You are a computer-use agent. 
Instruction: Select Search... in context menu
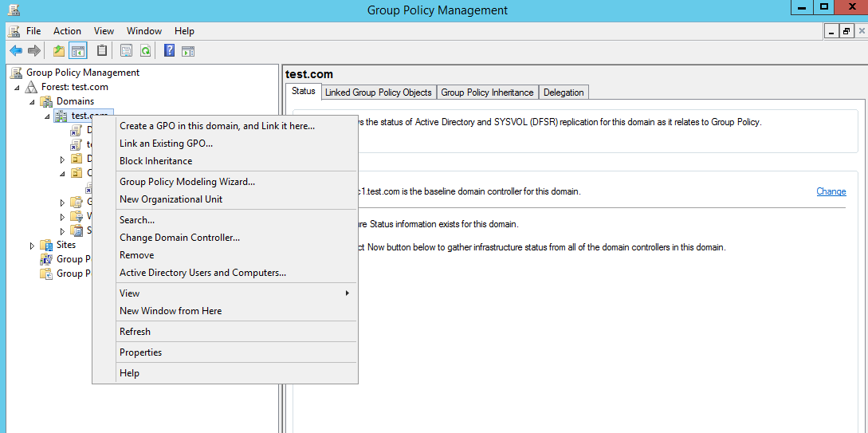coord(226,220)
